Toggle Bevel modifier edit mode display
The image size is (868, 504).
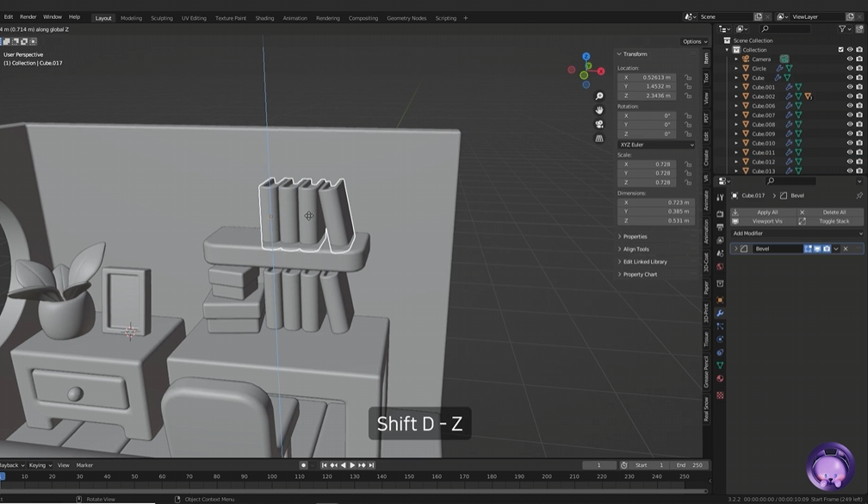coord(808,249)
